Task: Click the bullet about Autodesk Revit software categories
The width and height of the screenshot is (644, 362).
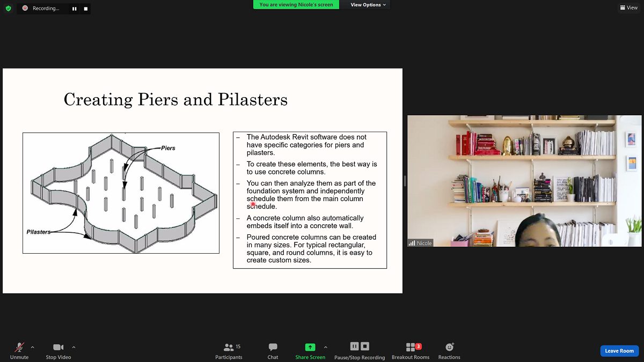Action: (x=307, y=145)
